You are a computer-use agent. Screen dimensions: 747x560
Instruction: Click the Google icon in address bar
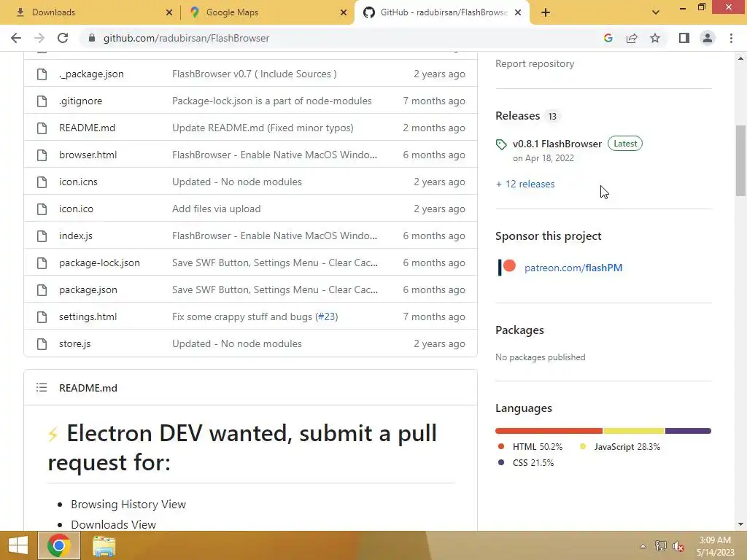point(608,38)
